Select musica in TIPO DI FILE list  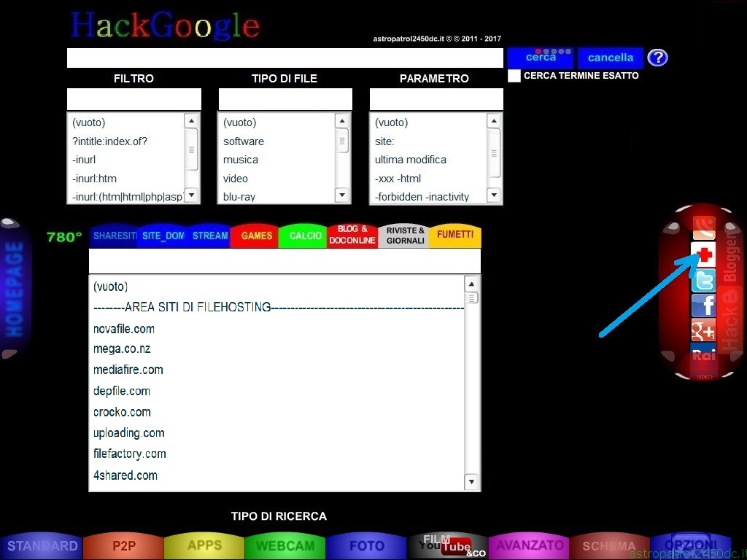coord(241,160)
